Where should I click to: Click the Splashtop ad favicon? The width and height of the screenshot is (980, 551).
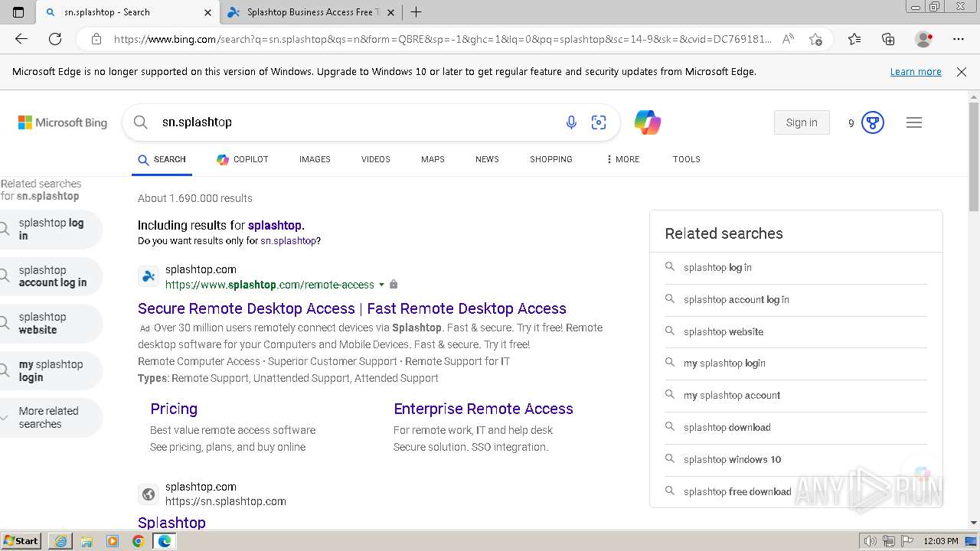[x=149, y=276]
